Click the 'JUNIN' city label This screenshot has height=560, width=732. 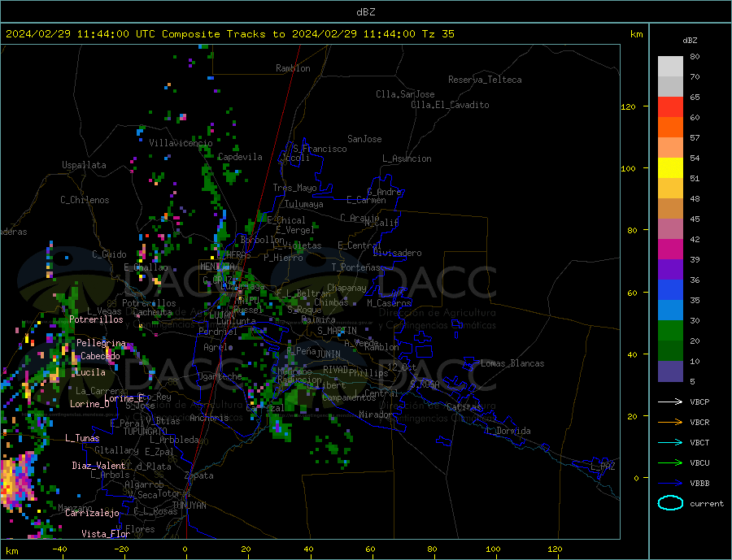(x=329, y=354)
